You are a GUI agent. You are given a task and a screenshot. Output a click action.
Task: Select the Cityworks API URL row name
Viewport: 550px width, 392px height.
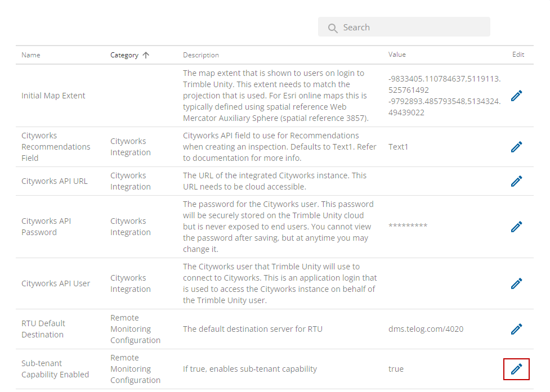coord(55,181)
